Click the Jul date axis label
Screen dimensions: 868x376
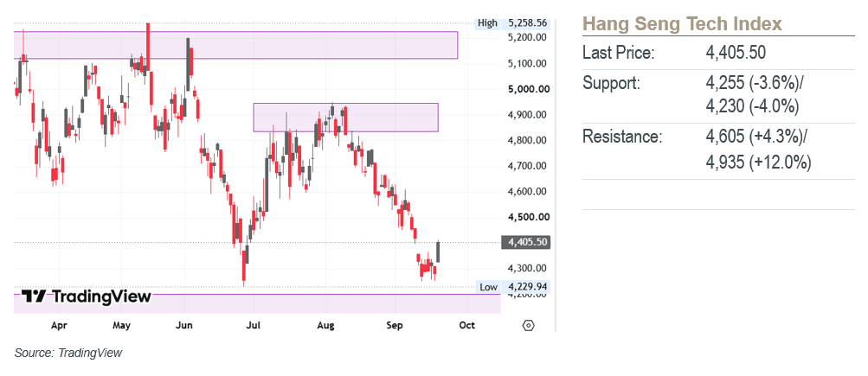(x=253, y=326)
